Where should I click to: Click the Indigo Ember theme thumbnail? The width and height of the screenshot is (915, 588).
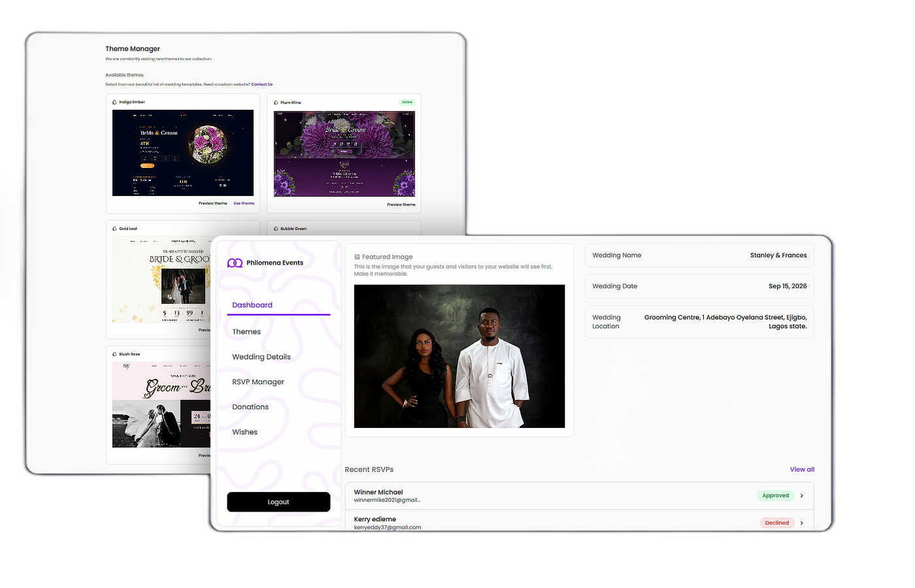click(x=183, y=153)
